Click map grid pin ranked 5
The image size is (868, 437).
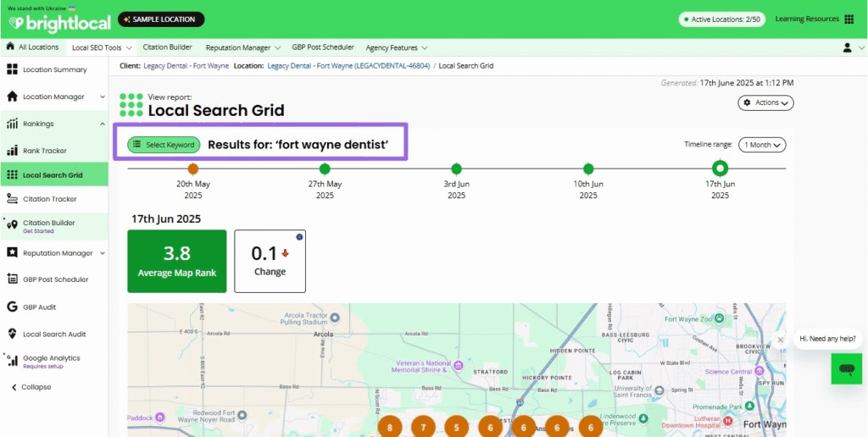pyautogui.click(x=457, y=427)
